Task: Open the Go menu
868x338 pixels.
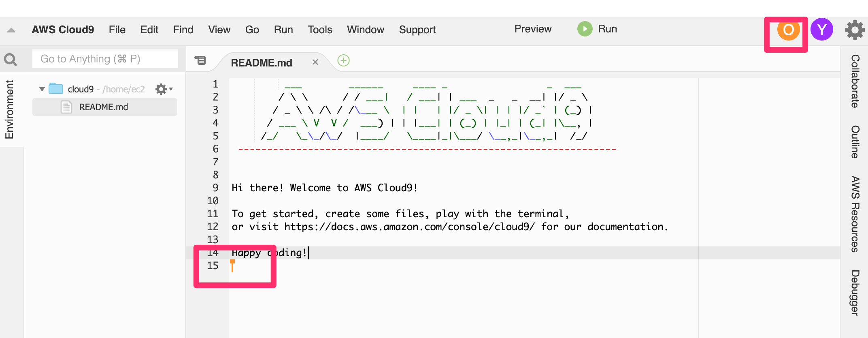Action: click(252, 30)
